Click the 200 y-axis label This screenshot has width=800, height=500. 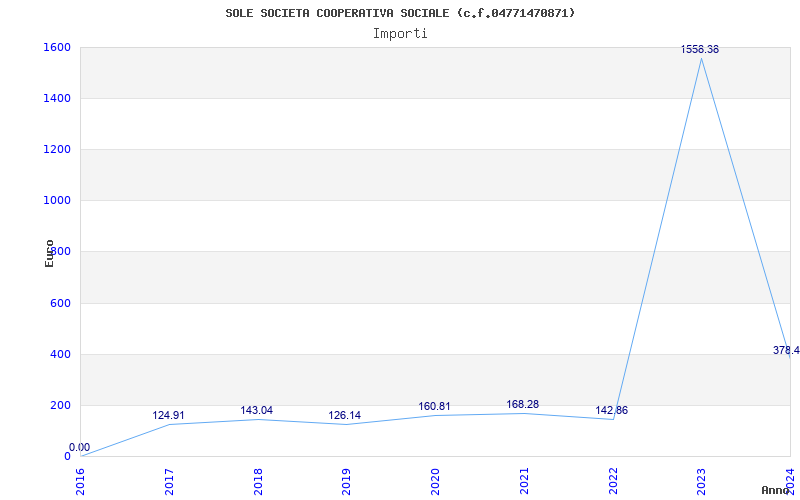pos(61,405)
